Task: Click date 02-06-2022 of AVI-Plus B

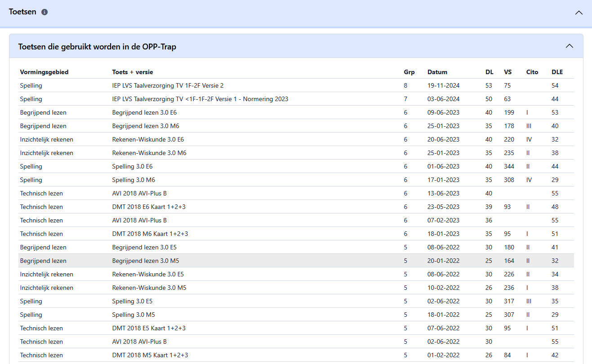Action: [443, 342]
